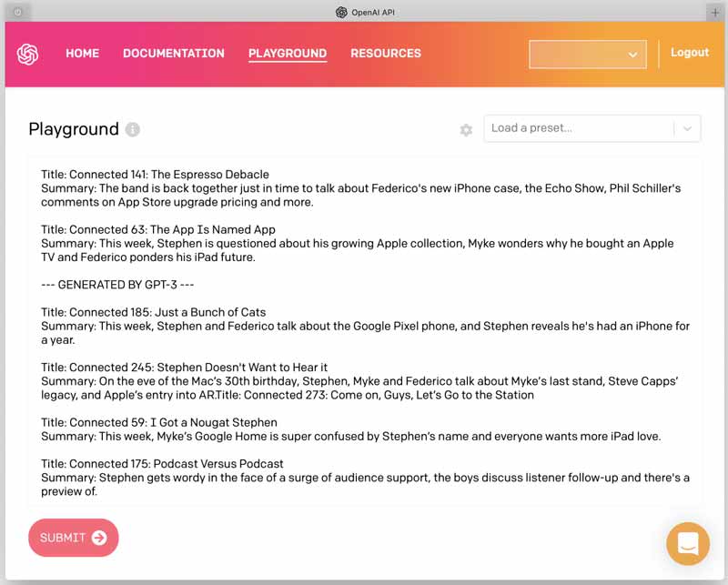Click the Playground heading
The image size is (728, 585).
tap(74, 129)
